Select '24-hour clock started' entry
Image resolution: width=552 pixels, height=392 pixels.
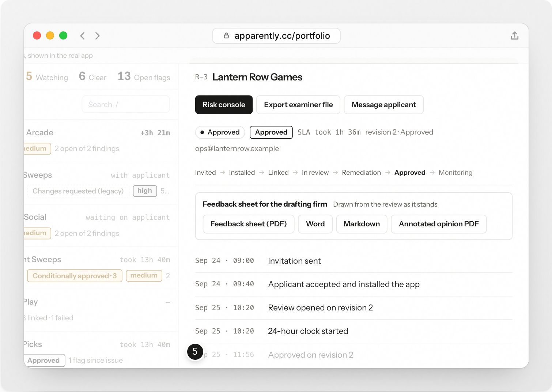click(x=354, y=331)
